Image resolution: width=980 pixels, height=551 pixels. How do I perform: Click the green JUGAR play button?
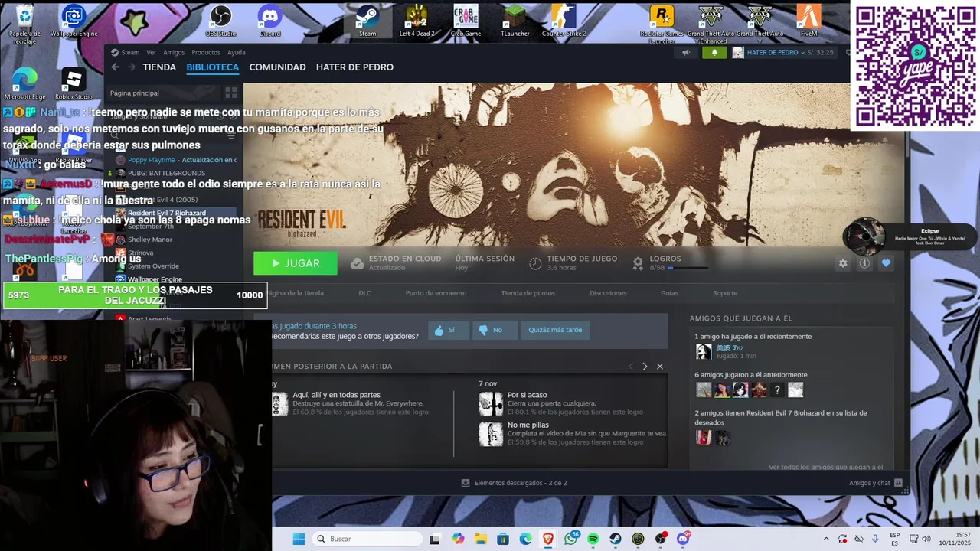[x=296, y=263]
